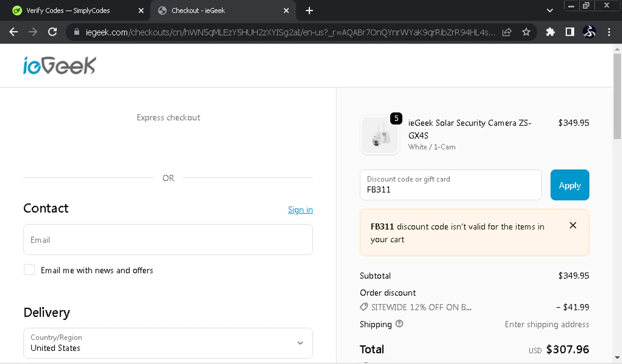Screen dimensions: 622x364
Task: Restore down the browser window
Action: pyautogui.click(x=586, y=6)
